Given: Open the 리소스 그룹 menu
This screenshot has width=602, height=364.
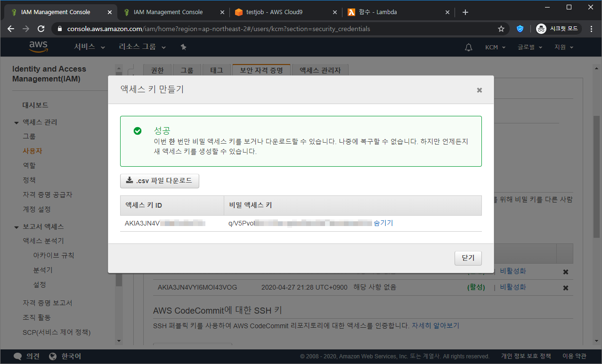Looking at the screenshot, I should pos(142,47).
